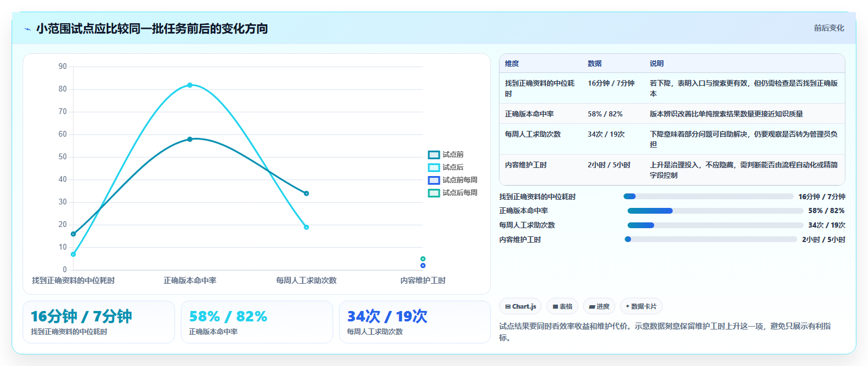Viewport: 868px width, 366px height.
Task: Click the 内容维护工时 table row label
Action: [526, 165]
